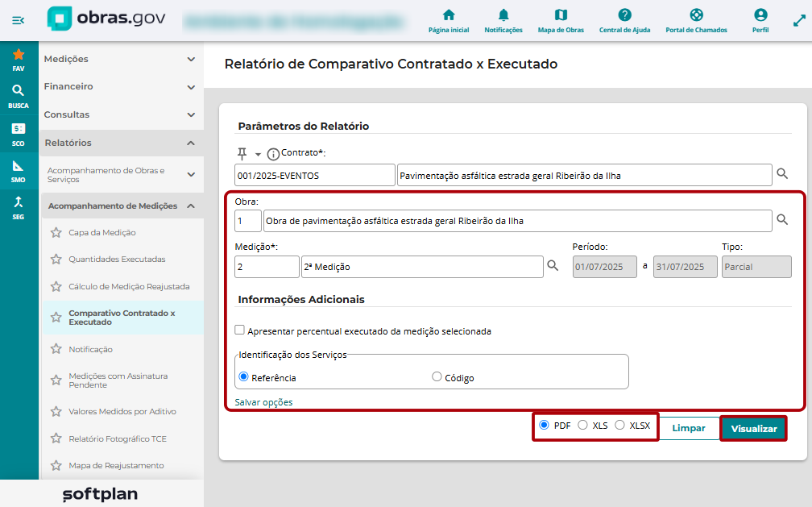The image size is (812, 507).
Task: Open the BUSCA search sidebar icon
Action: point(18,91)
